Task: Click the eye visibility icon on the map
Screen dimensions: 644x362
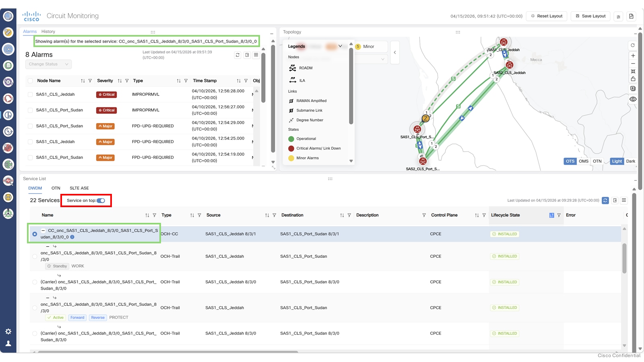Action: pos(633,99)
